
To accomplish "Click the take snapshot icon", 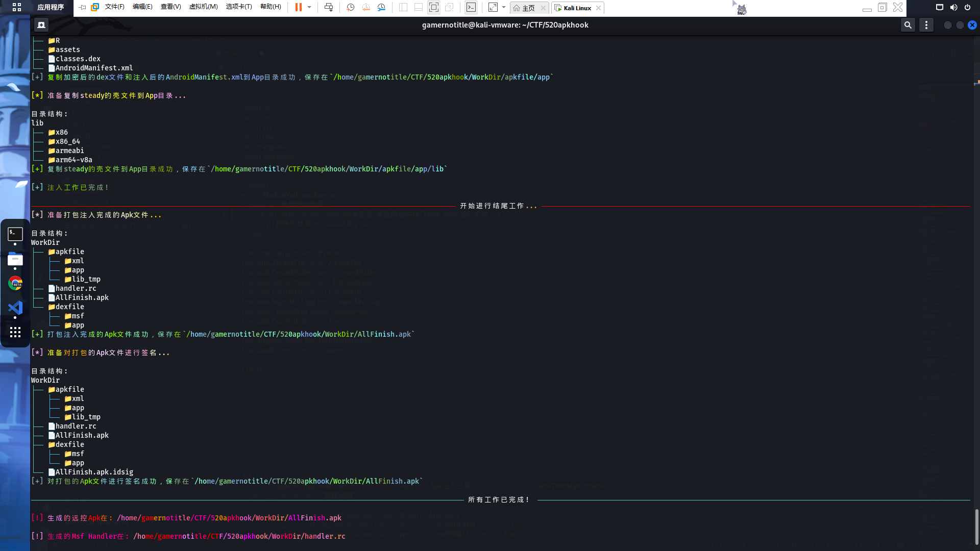I will point(350,7).
